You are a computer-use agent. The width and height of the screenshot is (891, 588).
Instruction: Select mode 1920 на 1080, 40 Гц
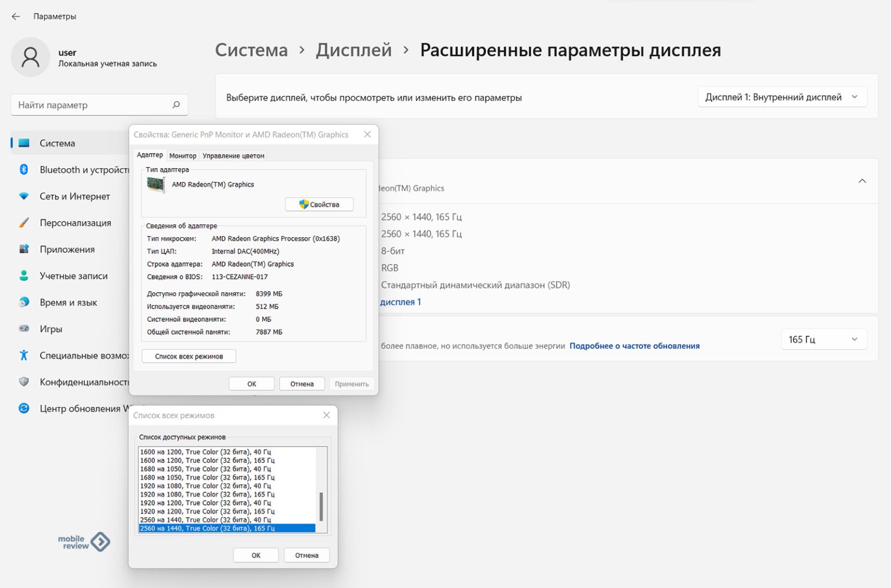click(227, 486)
